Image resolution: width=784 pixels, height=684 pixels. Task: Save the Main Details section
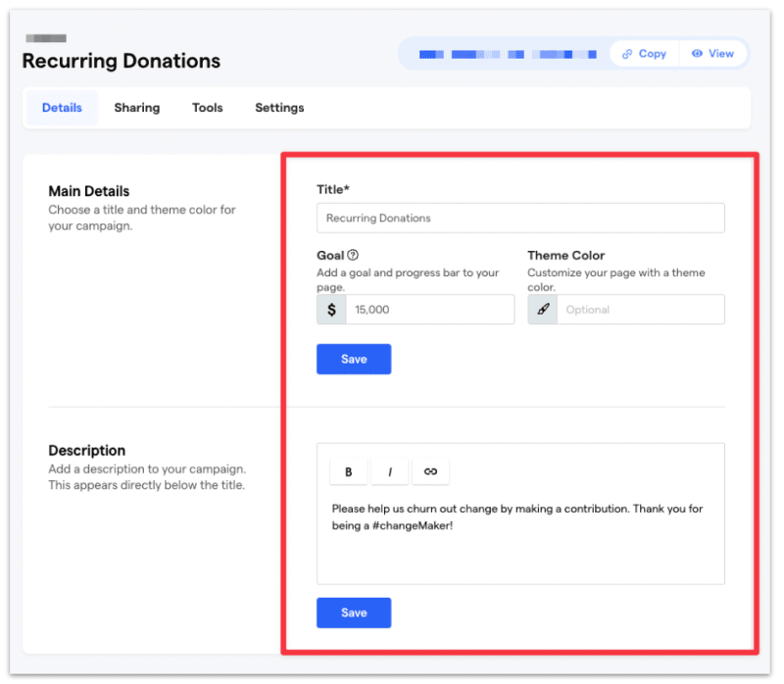[353, 359]
